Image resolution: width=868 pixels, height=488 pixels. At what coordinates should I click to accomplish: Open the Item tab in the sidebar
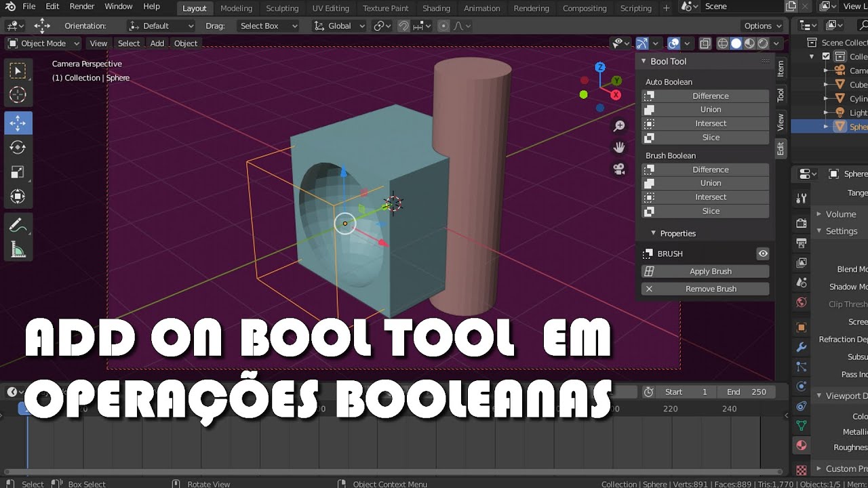(781, 68)
